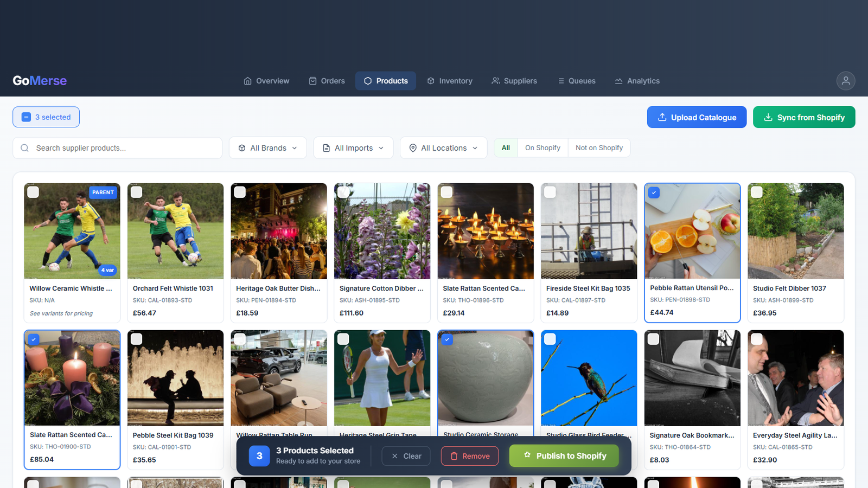Screen dimensions: 868x488
Task: Open the Signature Oak Bookmark book thumbnail
Action: 692,378
